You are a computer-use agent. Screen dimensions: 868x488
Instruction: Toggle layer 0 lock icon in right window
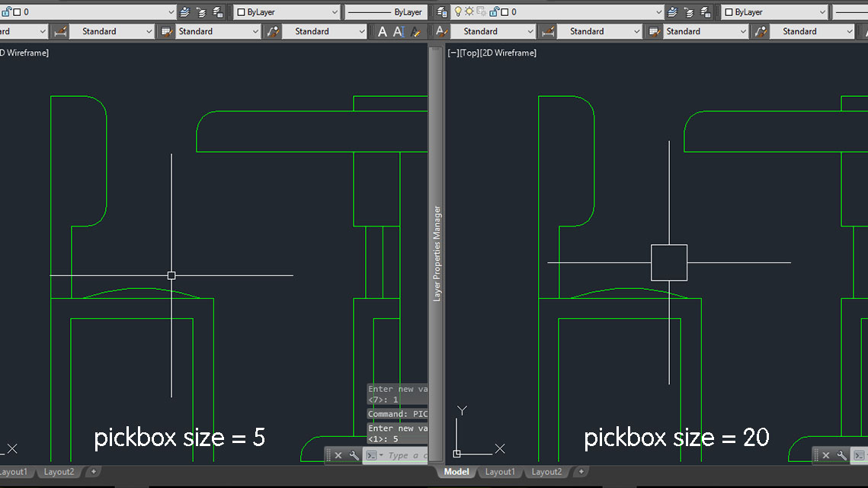[x=494, y=11]
